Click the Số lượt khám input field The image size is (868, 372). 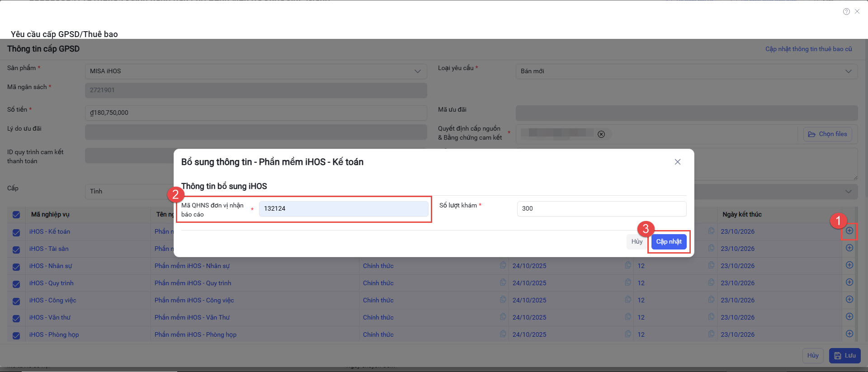(x=601, y=209)
